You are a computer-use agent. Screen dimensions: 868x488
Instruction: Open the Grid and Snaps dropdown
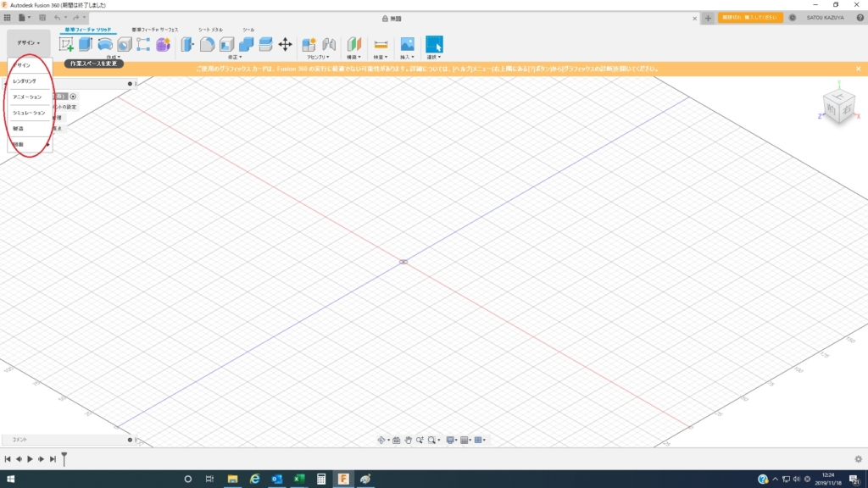click(x=466, y=441)
